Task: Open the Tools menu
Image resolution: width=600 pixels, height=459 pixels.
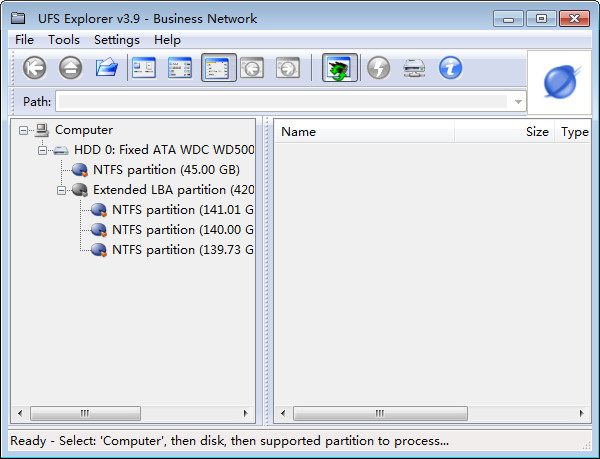Action: click(64, 40)
